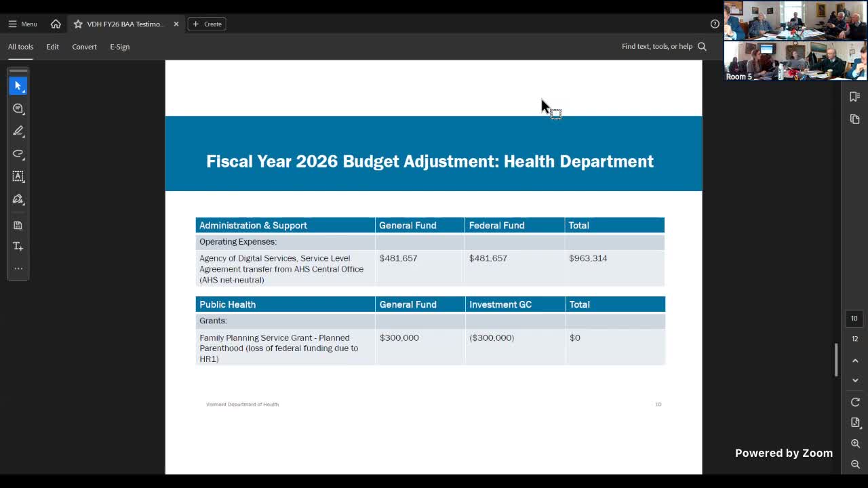Click the Find text, tools, or help search
This screenshot has height=488, width=868.
[x=663, y=47]
